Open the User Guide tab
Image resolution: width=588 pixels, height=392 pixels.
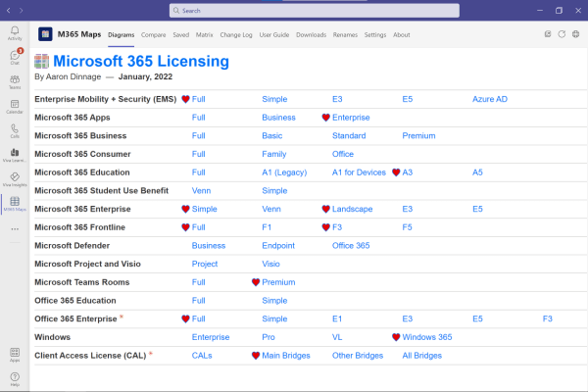pyautogui.click(x=274, y=34)
